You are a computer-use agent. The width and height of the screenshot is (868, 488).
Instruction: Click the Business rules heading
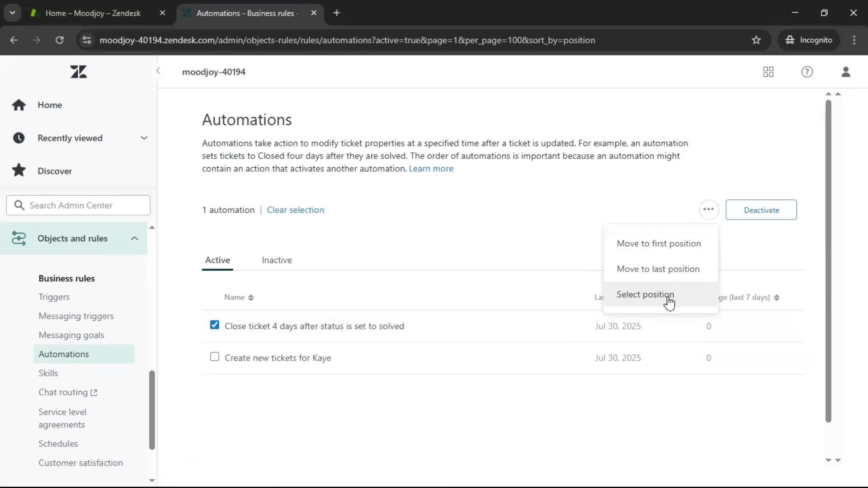coord(66,278)
